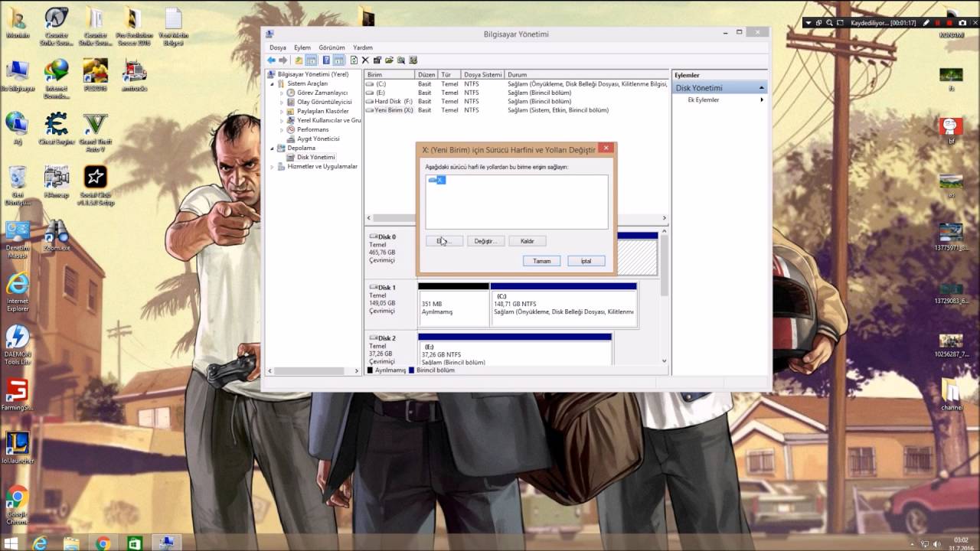Click the Properties icon in management toolbar
980x551 pixels.
(377, 60)
